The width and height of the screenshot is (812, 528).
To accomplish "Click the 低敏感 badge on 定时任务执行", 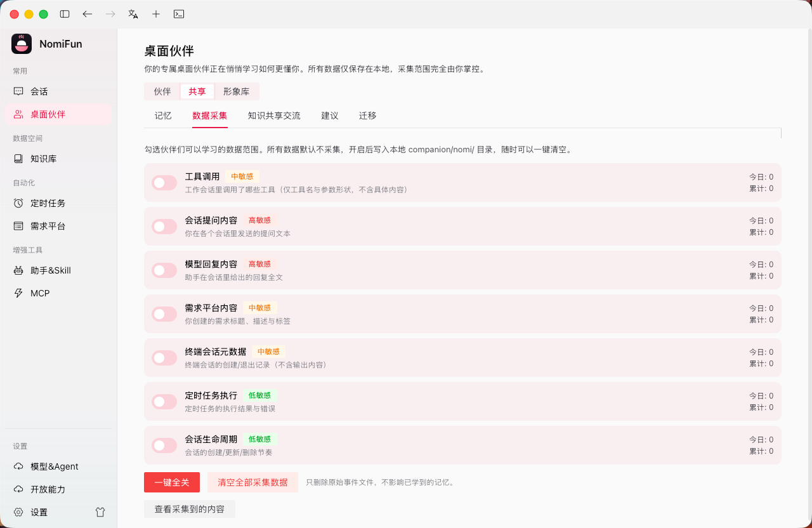I will (x=259, y=395).
